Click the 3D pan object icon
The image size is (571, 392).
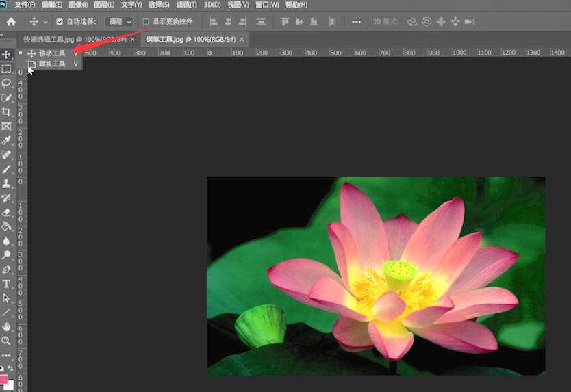pyautogui.click(x=441, y=22)
